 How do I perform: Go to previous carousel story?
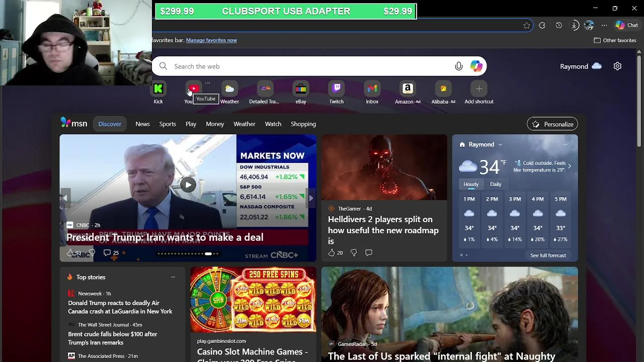coord(64,198)
